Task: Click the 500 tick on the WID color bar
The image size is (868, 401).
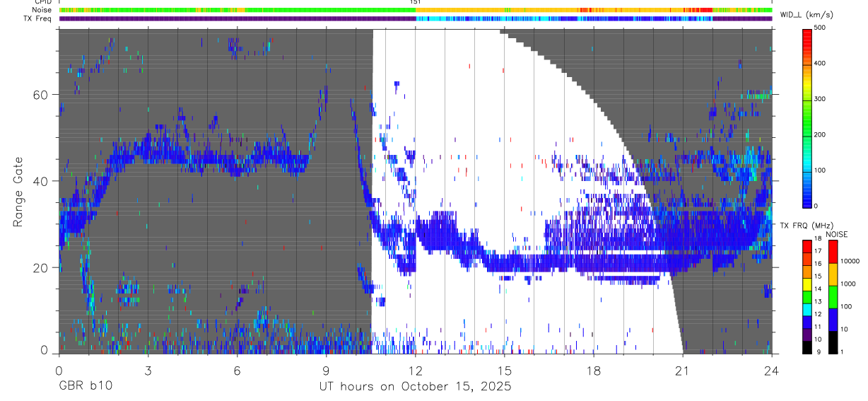Action: (820, 28)
